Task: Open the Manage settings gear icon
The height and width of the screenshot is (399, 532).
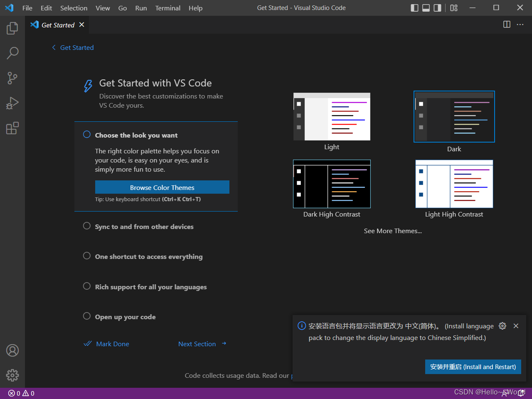Action: 12,375
